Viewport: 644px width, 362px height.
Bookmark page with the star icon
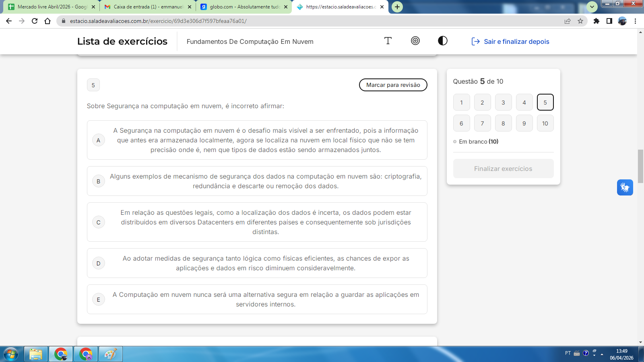pyautogui.click(x=580, y=21)
